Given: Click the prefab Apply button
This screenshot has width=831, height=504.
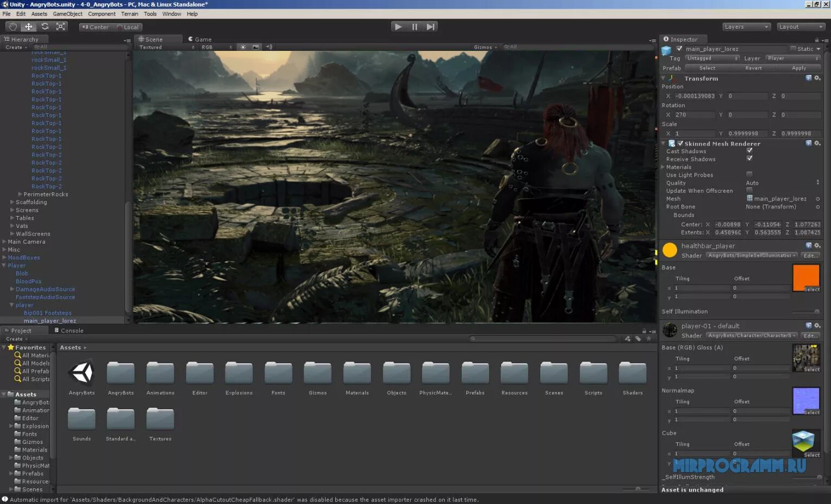Looking at the screenshot, I should click(798, 68).
